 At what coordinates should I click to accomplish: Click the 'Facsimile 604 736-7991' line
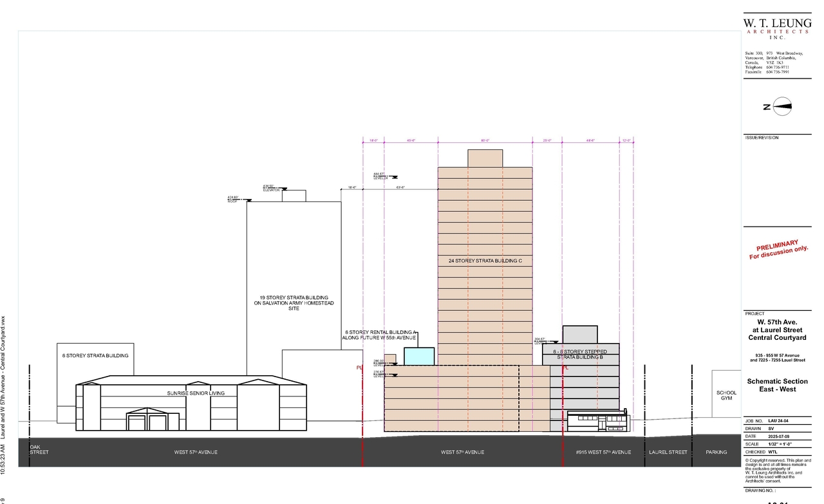click(767, 71)
